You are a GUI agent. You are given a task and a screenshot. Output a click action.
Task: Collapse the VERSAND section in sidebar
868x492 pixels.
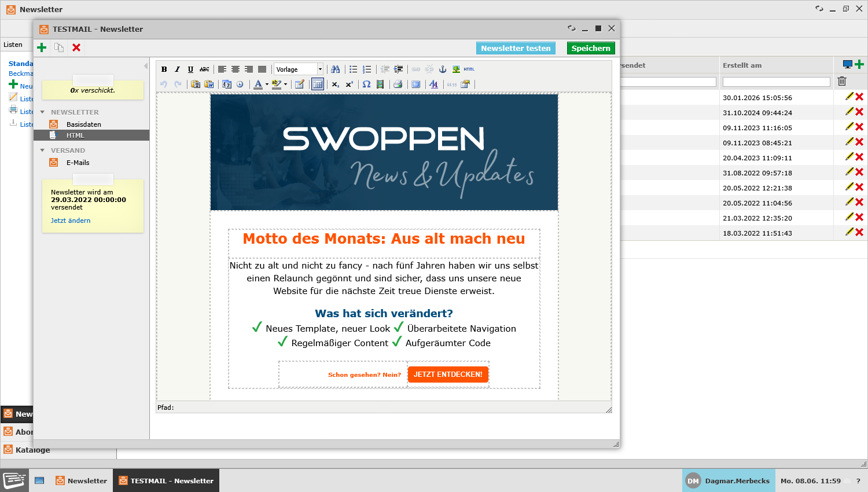click(42, 150)
